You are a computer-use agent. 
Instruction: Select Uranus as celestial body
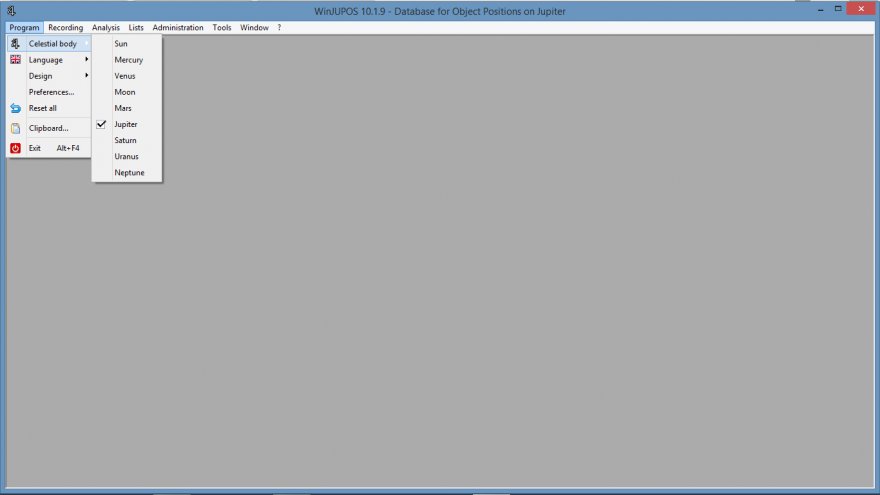click(127, 157)
